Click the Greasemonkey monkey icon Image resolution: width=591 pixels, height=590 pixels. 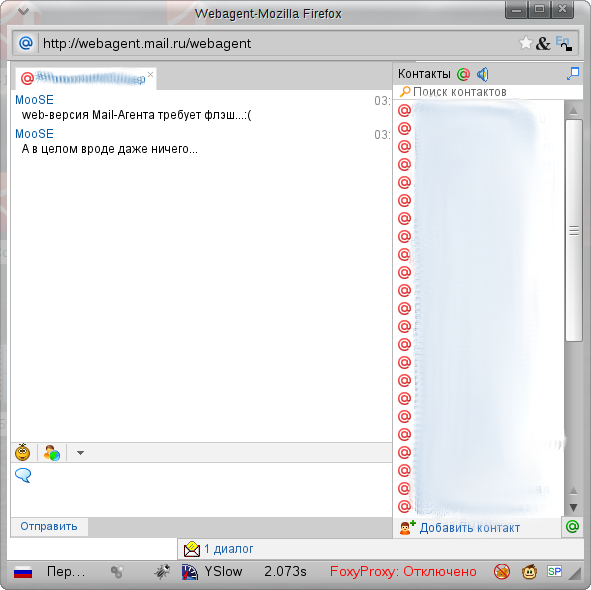coord(529,572)
